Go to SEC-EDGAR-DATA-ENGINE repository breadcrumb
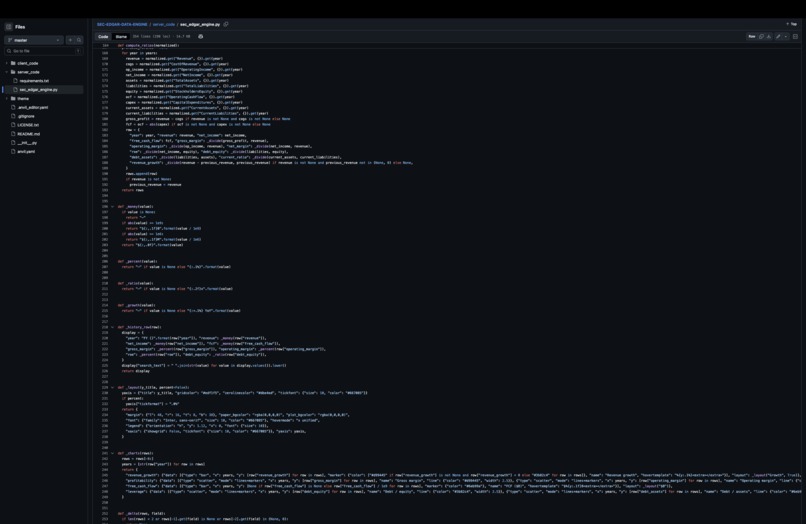 pyautogui.click(x=122, y=24)
